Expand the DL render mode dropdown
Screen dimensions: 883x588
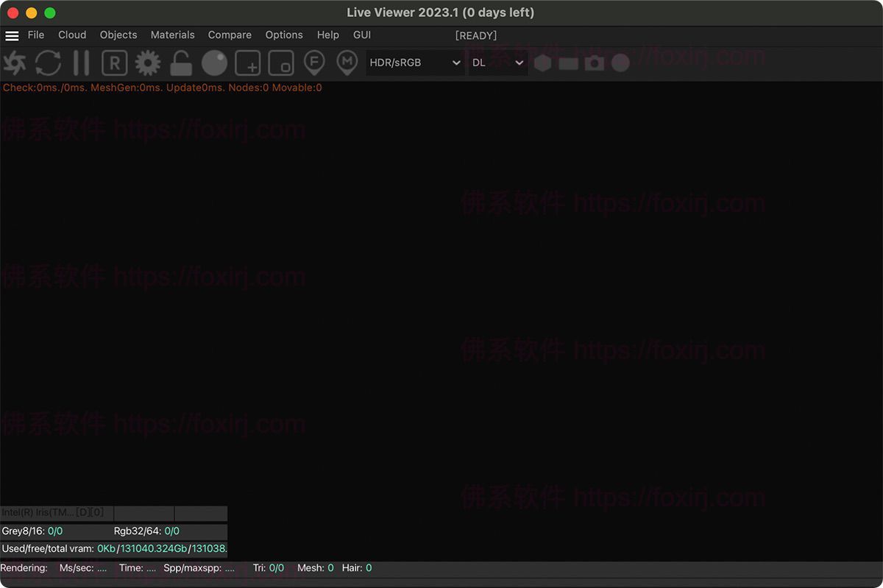pos(497,63)
